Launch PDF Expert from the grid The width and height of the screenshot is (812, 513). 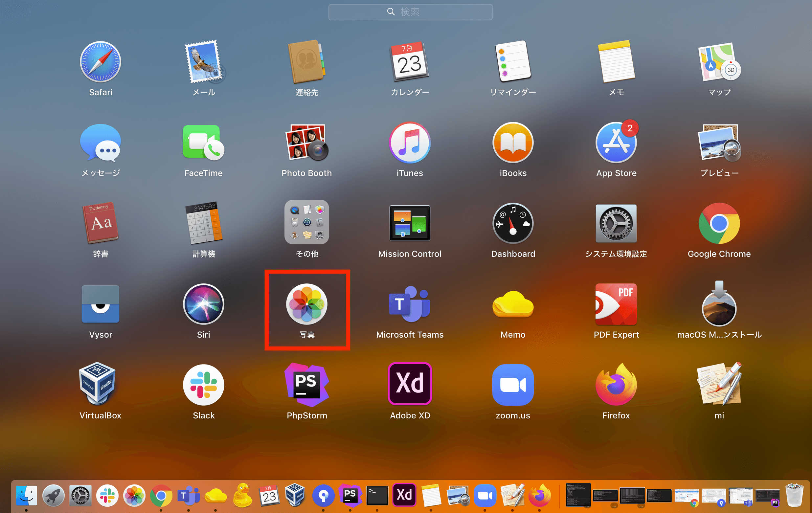[616, 304]
